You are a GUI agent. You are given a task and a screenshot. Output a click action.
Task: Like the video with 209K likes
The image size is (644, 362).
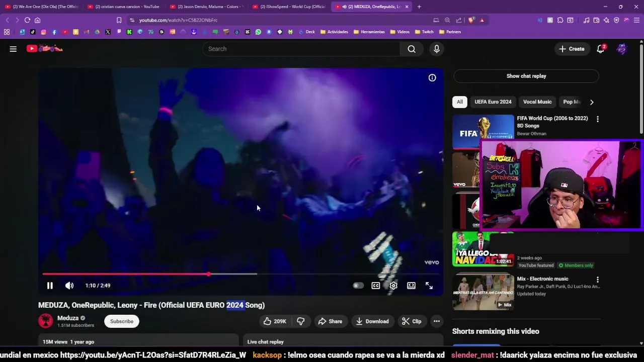point(275,321)
